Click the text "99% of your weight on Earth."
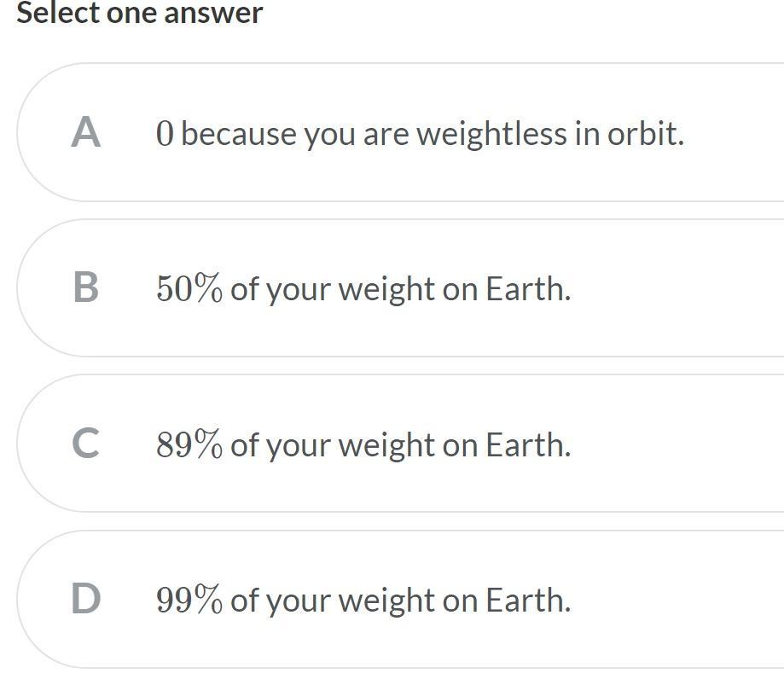The width and height of the screenshot is (784, 679). [x=363, y=600]
